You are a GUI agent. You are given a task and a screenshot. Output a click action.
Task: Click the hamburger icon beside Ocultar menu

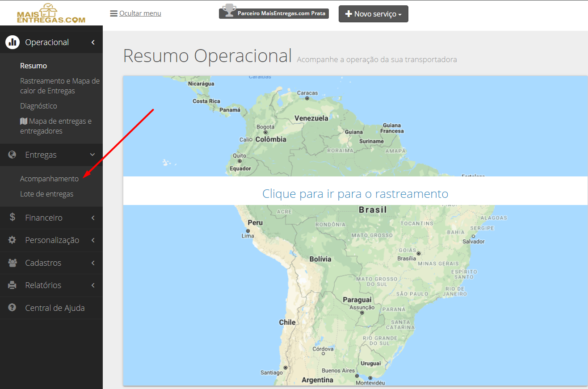click(x=113, y=13)
